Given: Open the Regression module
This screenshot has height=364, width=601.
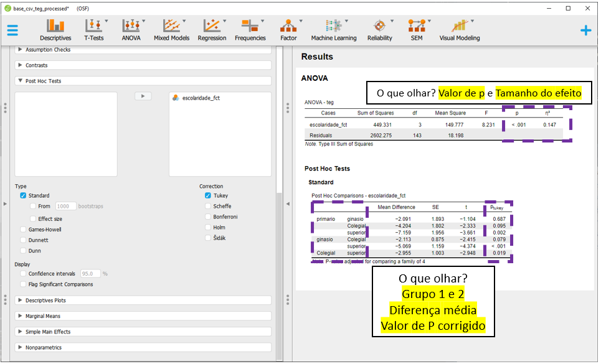Looking at the screenshot, I should click(x=212, y=30).
